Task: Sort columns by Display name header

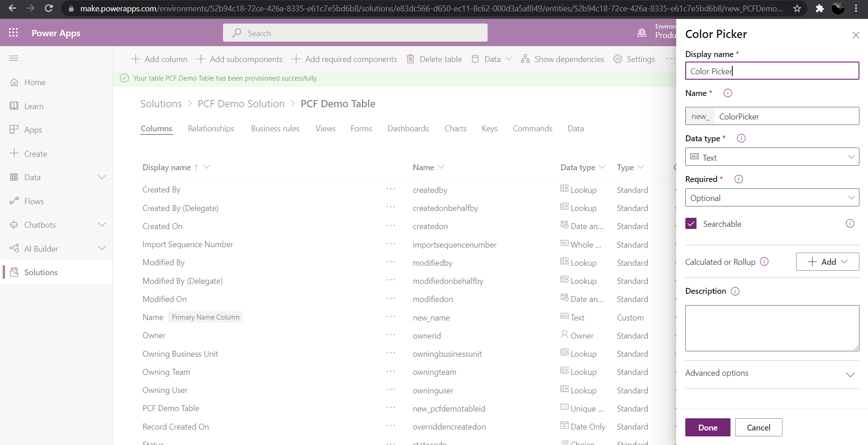Action: coord(166,167)
